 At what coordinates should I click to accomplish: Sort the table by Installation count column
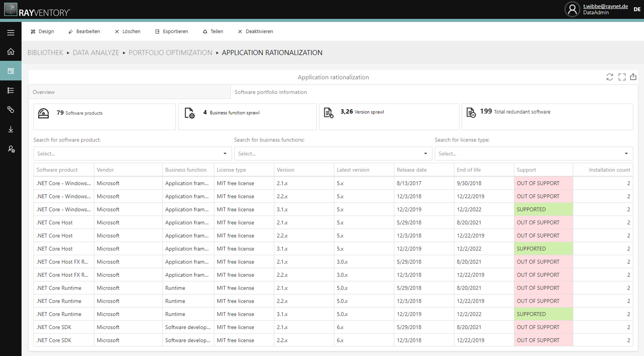tap(609, 170)
